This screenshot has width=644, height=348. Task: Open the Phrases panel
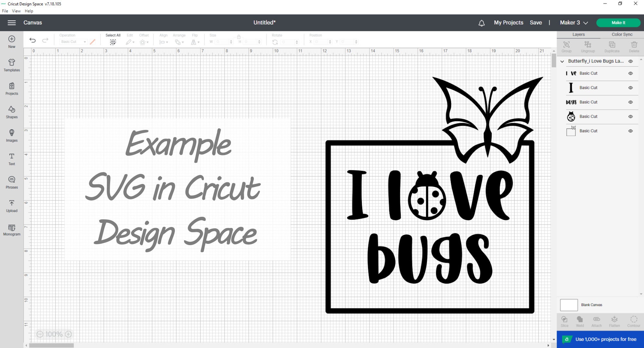12,183
